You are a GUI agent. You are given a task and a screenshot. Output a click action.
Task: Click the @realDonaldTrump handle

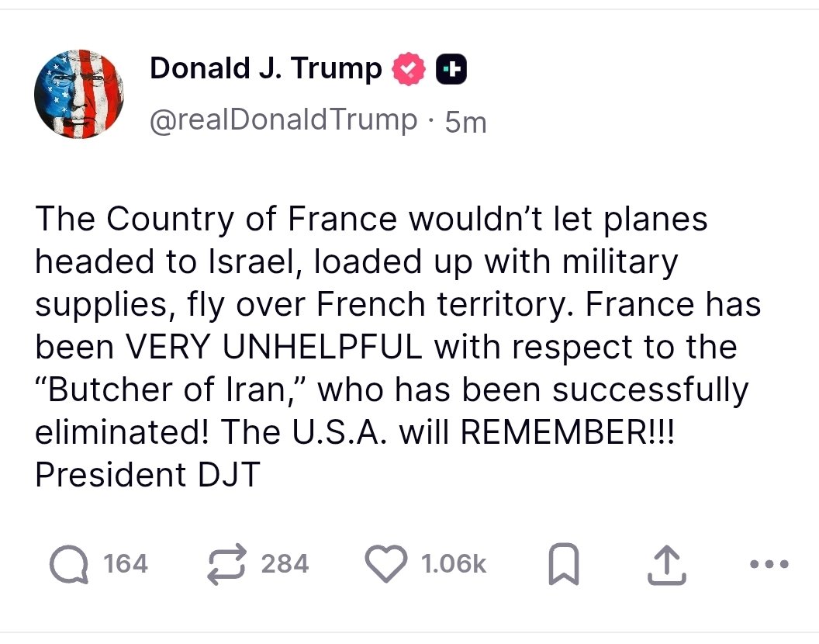pos(284,120)
